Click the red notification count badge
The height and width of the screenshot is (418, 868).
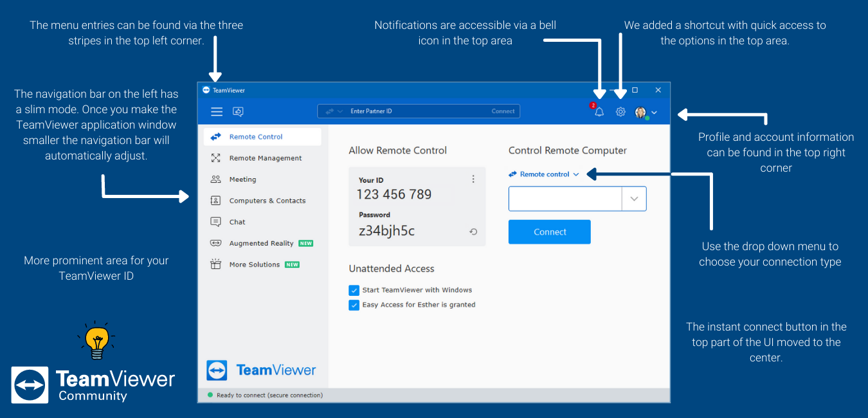[x=593, y=105]
